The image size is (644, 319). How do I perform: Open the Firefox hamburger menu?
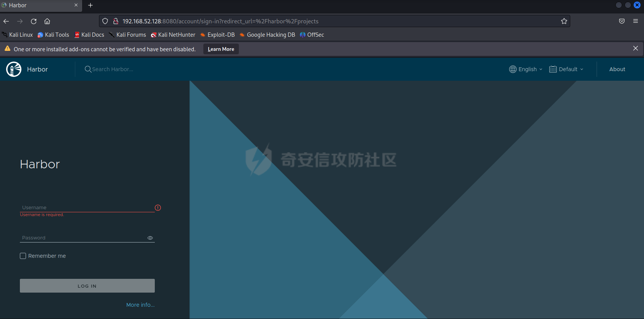[x=636, y=21]
